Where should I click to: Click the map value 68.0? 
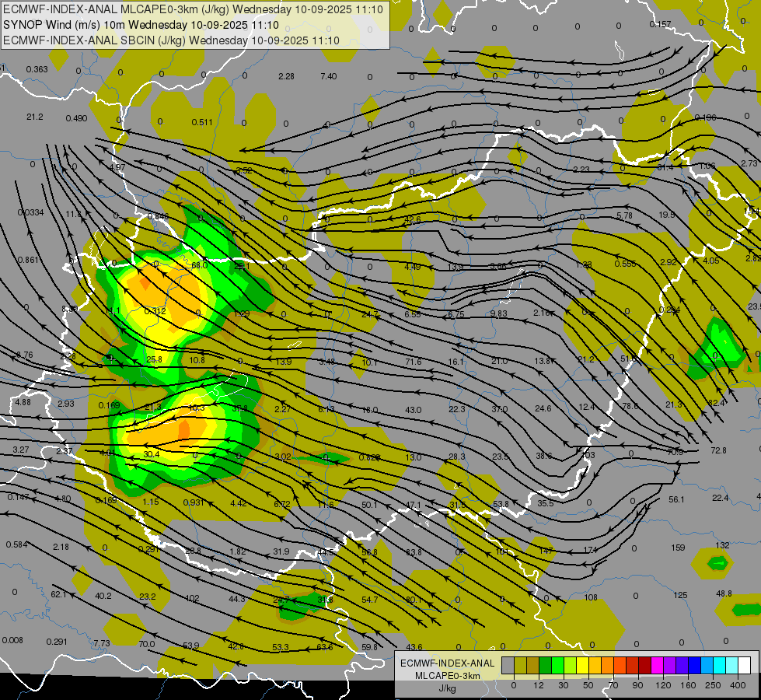200,265
